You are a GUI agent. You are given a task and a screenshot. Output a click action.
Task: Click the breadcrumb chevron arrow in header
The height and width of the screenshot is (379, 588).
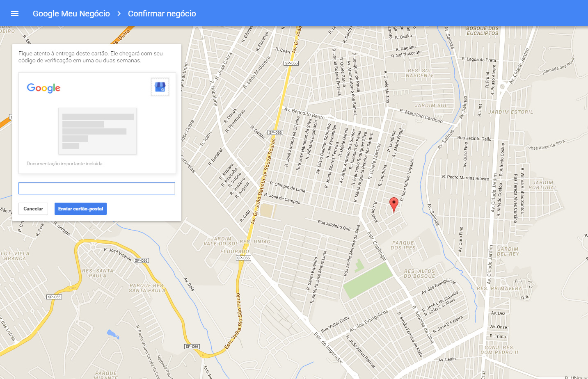click(x=119, y=14)
